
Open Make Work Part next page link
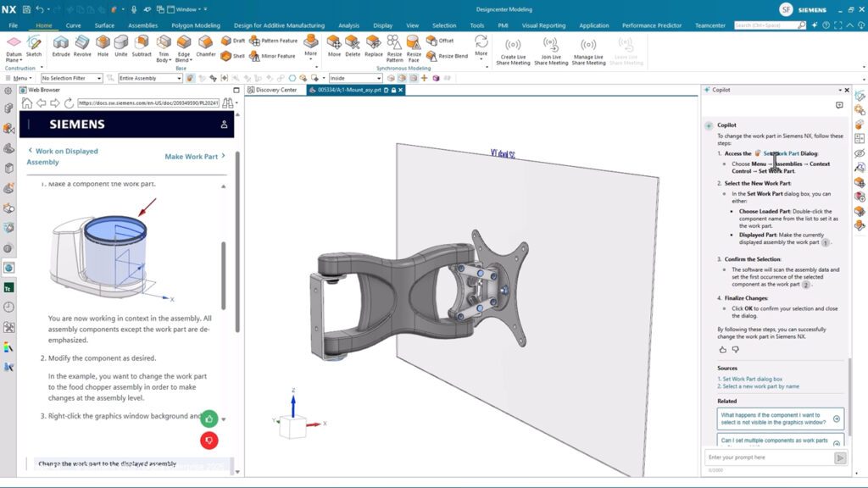(195, 157)
